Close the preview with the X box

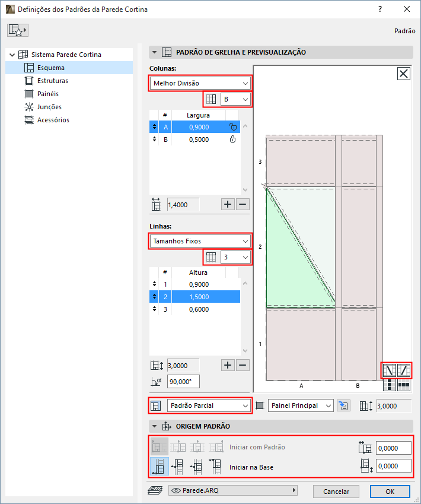[404, 74]
